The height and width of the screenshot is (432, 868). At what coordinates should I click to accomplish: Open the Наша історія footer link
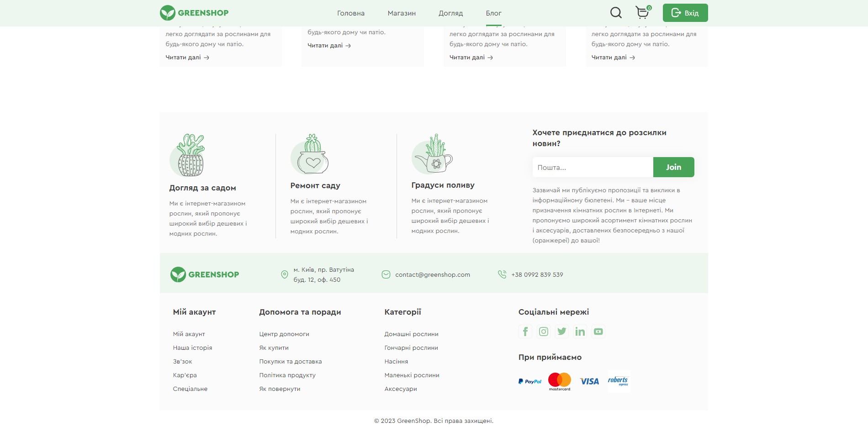tap(192, 348)
